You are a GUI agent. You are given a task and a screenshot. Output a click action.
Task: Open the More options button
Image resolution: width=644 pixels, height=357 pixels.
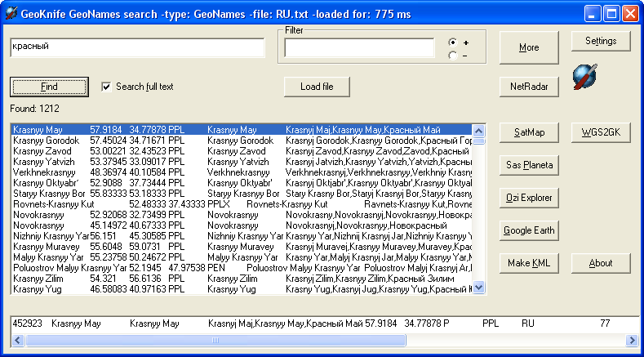(x=529, y=47)
